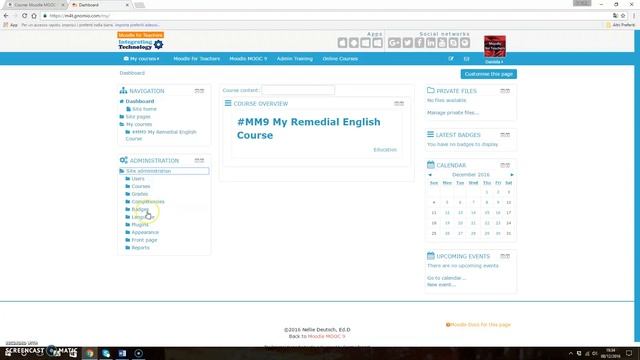Open Word from the Windows taskbar
640x360 pixels.
[122, 353]
